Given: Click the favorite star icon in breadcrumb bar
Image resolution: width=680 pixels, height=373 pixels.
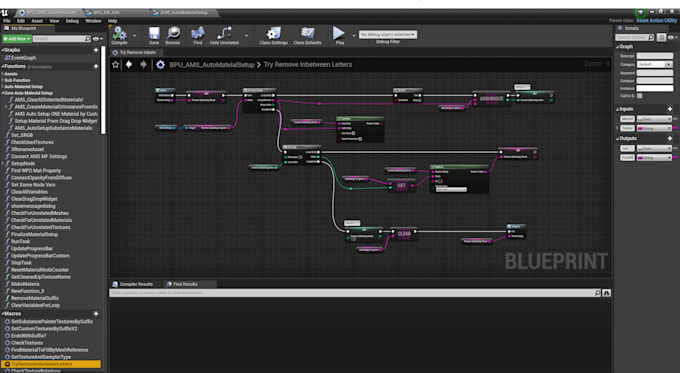Looking at the screenshot, I should click(x=115, y=65).
